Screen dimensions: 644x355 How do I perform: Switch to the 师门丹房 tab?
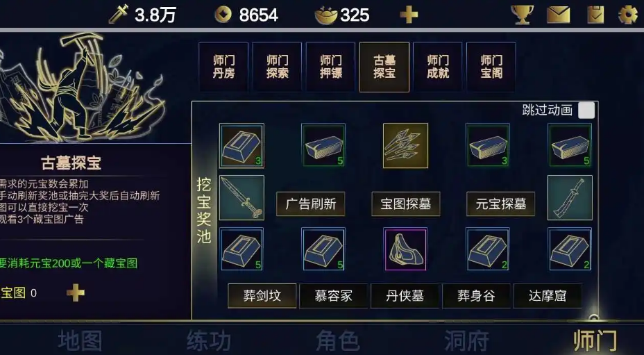(223, 67)
